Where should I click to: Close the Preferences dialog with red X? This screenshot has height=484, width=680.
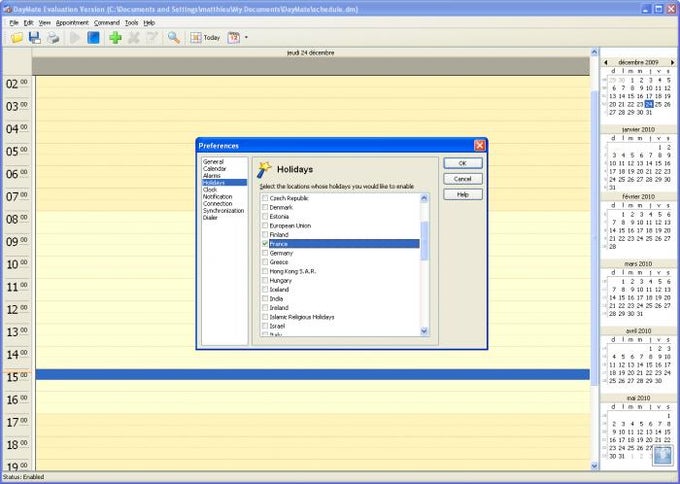click(480, 145)
